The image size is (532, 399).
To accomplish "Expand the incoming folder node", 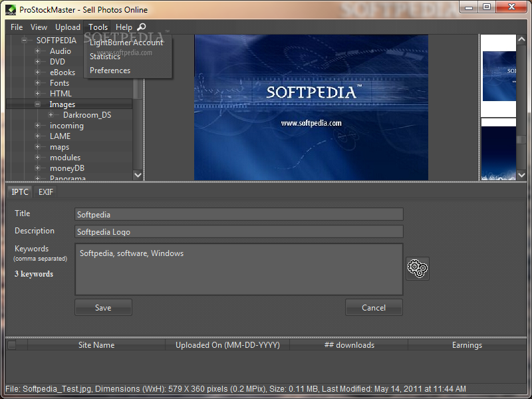I will pyautogui.click(x=38, y=125).
